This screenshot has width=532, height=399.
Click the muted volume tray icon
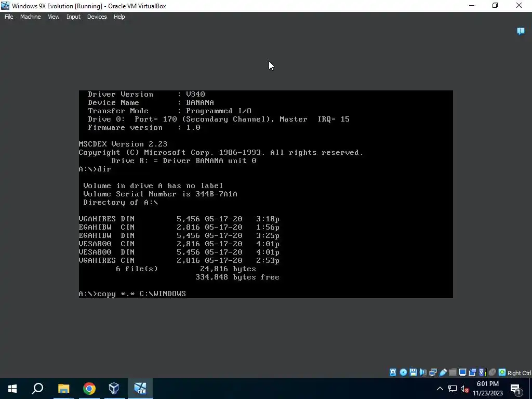point(464,389)
